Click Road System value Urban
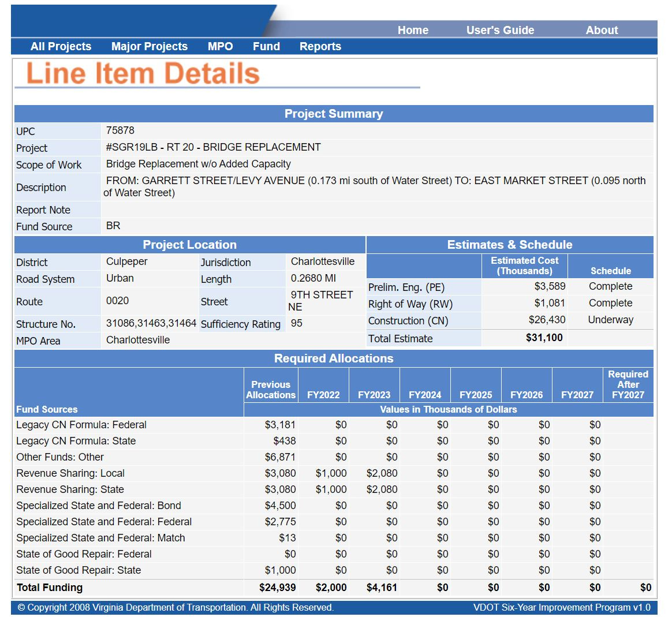The image size is (672, 617). (120, 278)
